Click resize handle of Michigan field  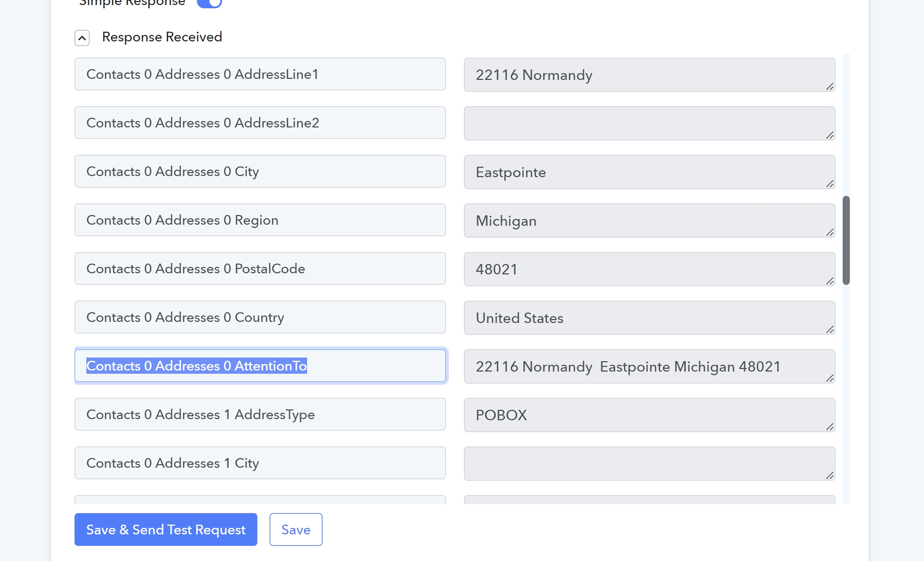pyautogui.click(x=830, y=233)
